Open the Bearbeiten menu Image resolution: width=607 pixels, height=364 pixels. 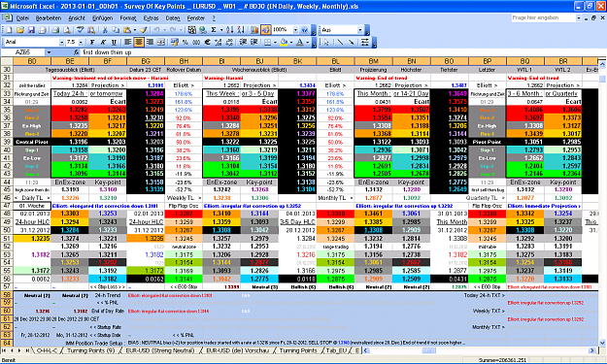49,18
